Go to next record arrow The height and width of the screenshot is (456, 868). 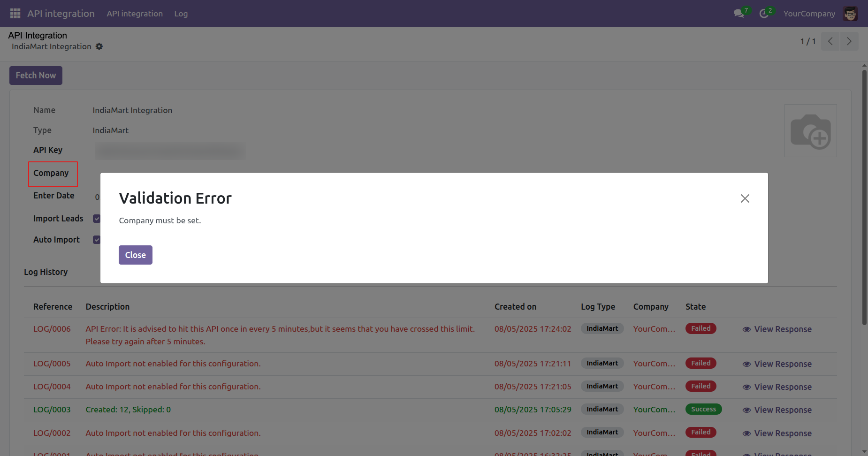849,41
